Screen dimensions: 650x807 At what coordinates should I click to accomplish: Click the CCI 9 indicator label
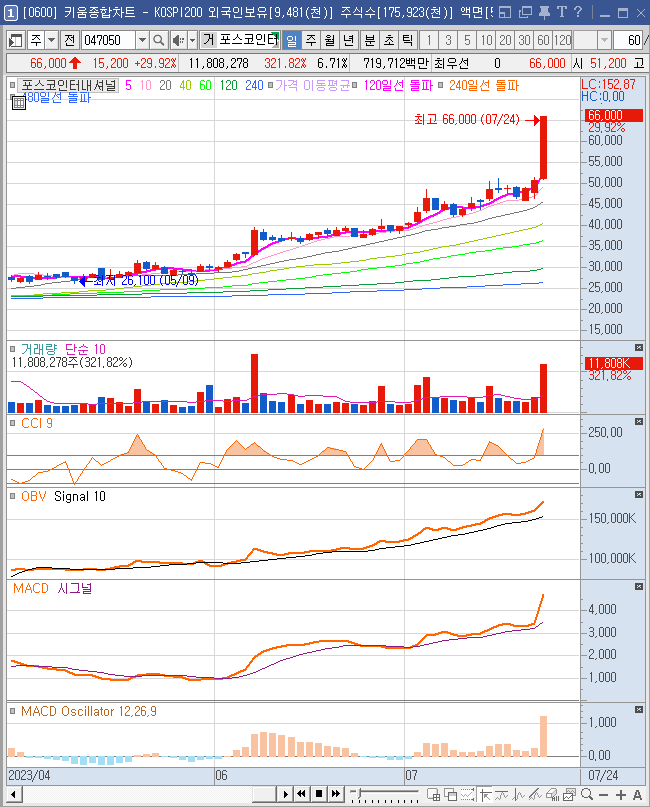(x=37, y=423)
